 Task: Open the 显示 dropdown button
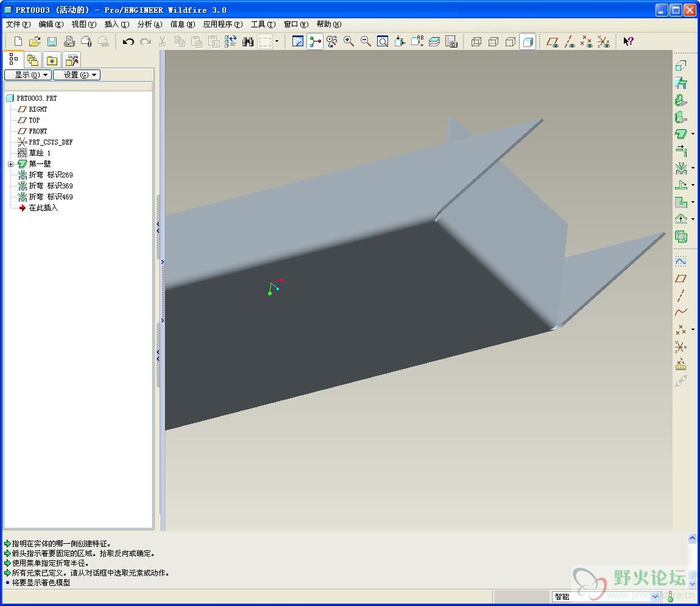point(28,74)
